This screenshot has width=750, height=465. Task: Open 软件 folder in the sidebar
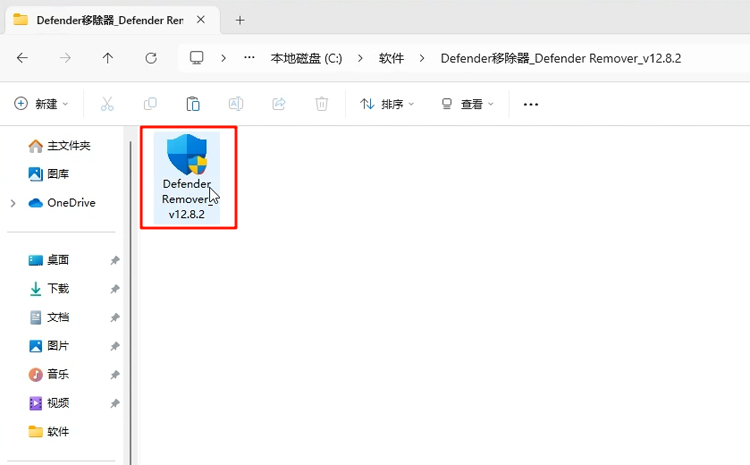click(x=49, y=432)
